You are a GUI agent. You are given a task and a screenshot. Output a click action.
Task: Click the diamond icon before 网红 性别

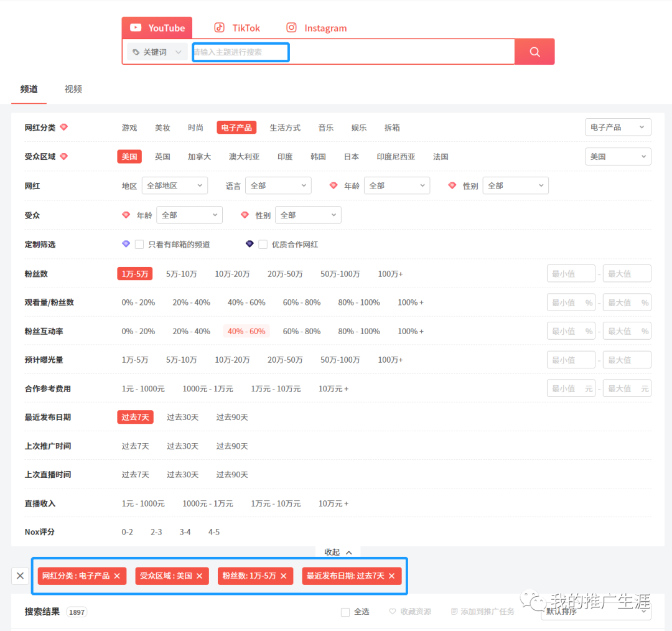coord(452,185)
